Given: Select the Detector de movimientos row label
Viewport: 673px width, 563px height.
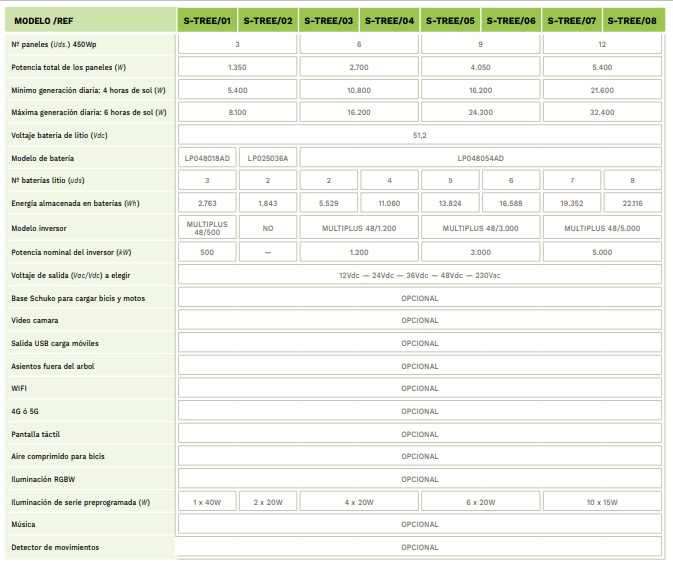Looking at the screenshot, I should pos(55,547).
